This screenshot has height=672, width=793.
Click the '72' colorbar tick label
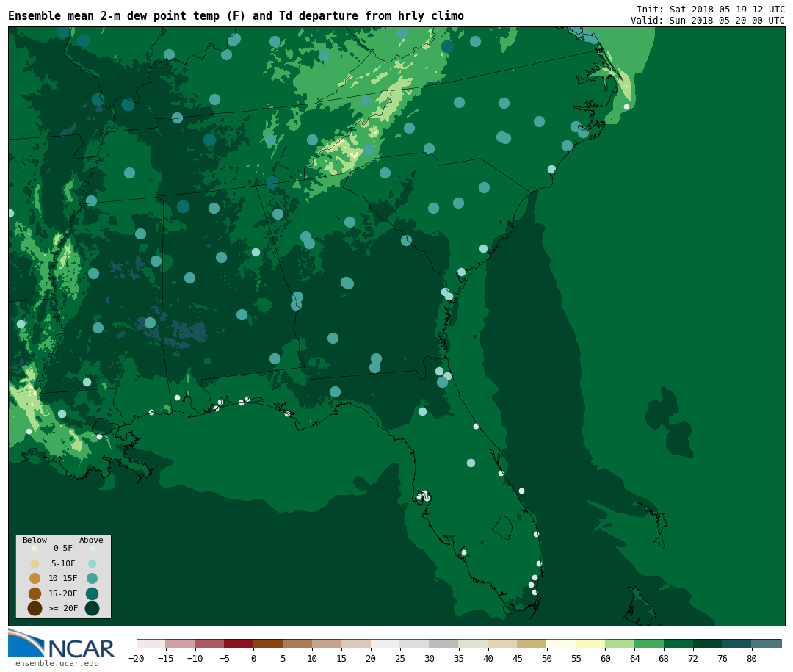coord(694,658)
